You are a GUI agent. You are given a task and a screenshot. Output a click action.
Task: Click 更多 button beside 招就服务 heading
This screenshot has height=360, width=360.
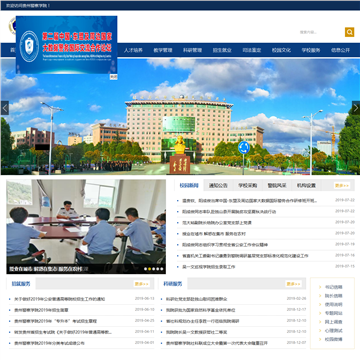click(x=142, y=284)
